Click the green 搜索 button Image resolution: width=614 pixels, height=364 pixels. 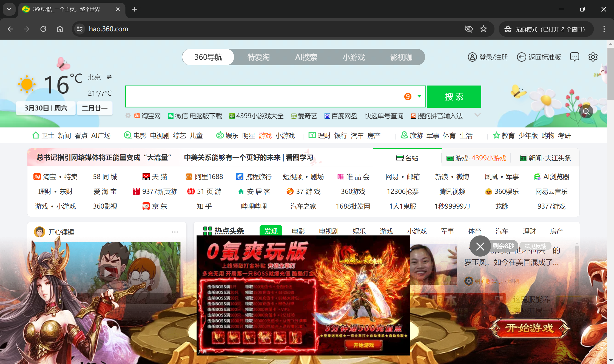point(454,96)
